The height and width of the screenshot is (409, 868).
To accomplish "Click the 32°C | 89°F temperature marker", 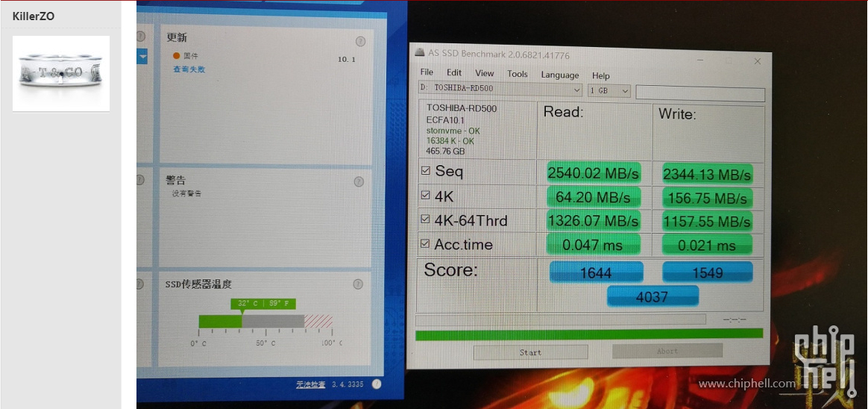I will (x=263, y=304).
